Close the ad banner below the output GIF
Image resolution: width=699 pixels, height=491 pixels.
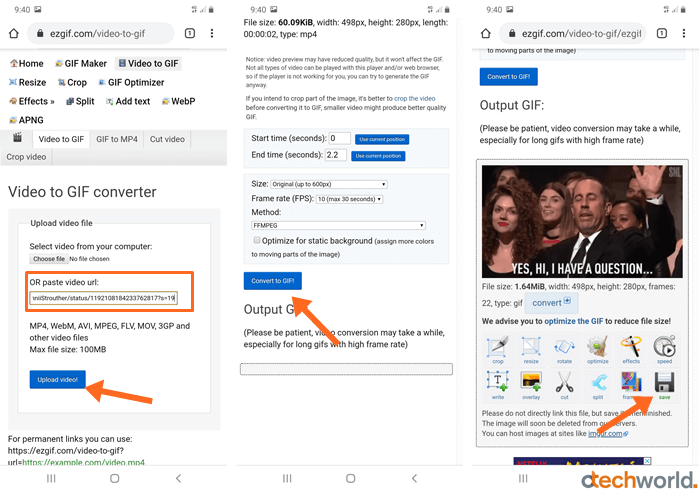point(647,461)
